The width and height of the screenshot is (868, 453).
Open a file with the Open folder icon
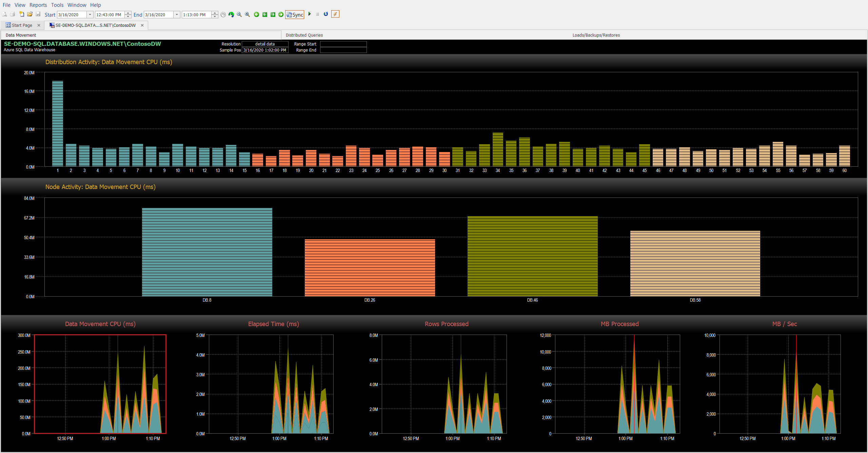click(29, 14)
